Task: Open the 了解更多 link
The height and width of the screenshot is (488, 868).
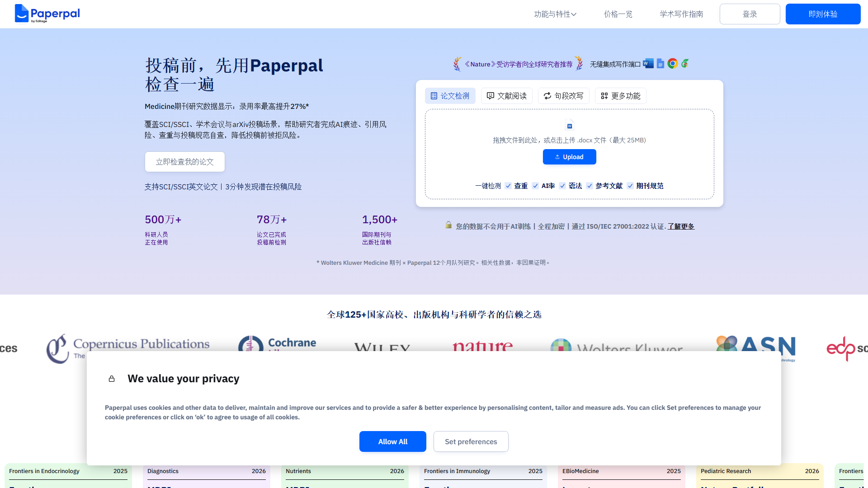Action: tap(681, 226)
